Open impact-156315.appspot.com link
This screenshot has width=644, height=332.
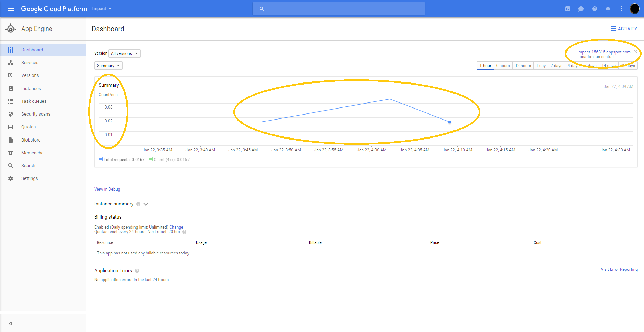604,52
